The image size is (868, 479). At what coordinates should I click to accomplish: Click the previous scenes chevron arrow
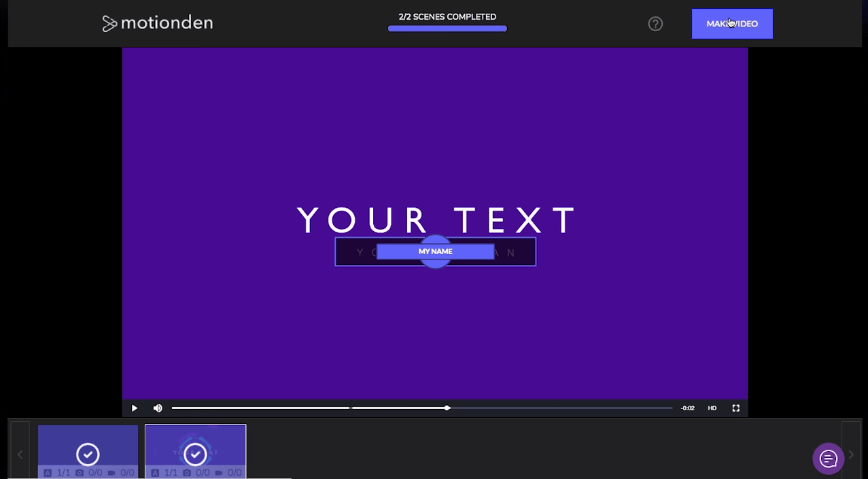coord(20,454)
